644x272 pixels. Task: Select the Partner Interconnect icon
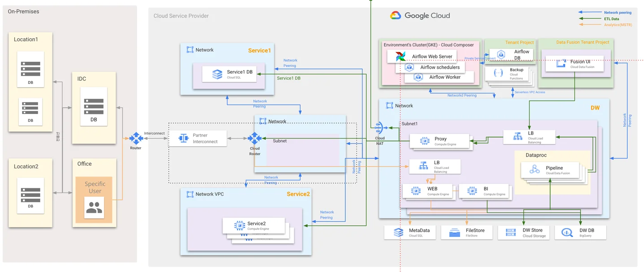point(183,138)
